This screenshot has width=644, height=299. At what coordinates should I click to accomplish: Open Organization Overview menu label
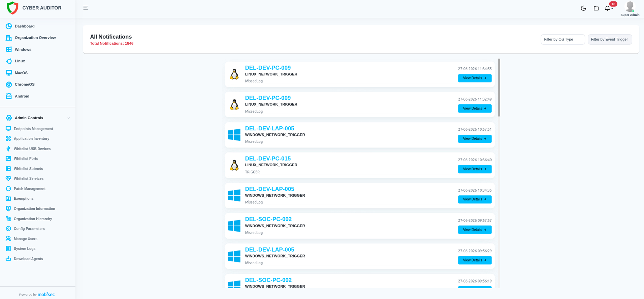[35, 38]
